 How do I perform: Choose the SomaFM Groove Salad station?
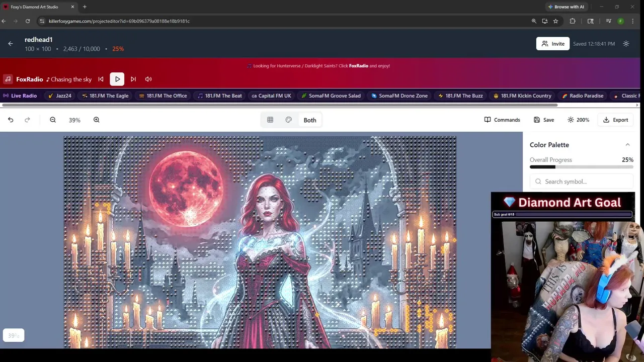pyautogui.click(x=331, y=96)
